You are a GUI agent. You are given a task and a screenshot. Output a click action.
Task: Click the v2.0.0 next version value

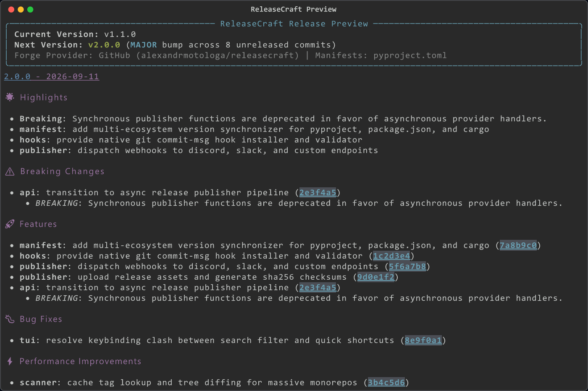tap(104, 45)
